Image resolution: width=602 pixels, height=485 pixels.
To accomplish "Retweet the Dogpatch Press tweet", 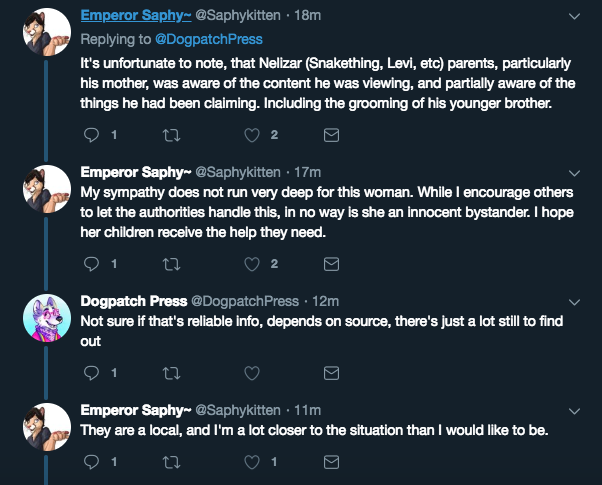I will point(171,373).
